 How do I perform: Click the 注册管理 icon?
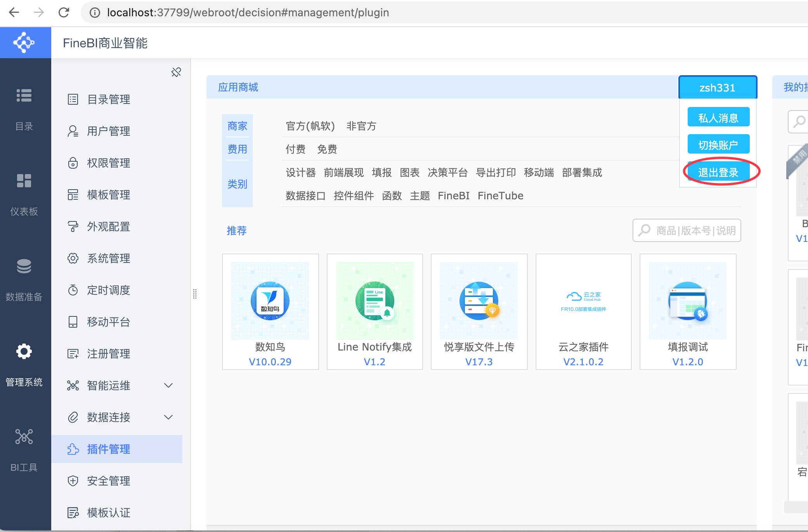click(x=73, y=354)
